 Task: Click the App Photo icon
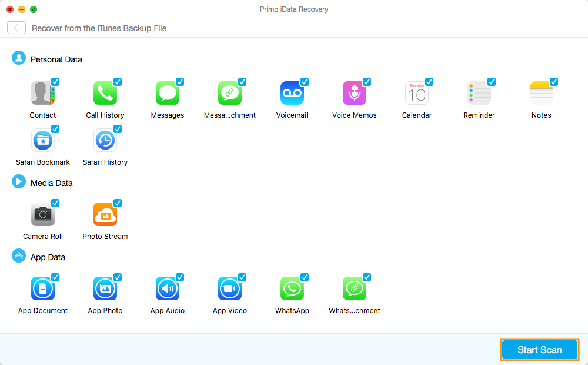click(x=105, y=288)
